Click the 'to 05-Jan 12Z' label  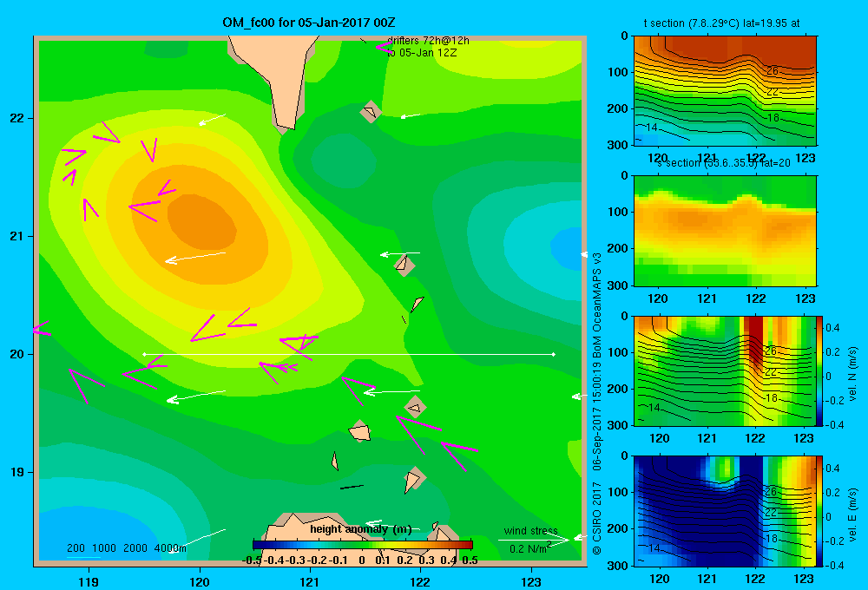coord(422,53)
